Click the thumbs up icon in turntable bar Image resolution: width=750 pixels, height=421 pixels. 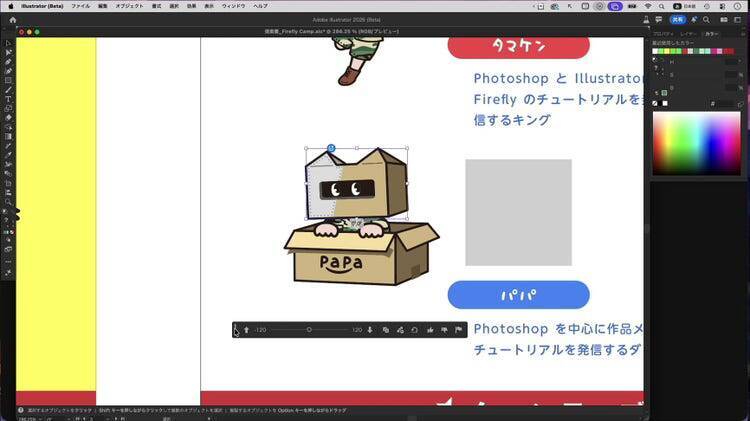[430, 330]
